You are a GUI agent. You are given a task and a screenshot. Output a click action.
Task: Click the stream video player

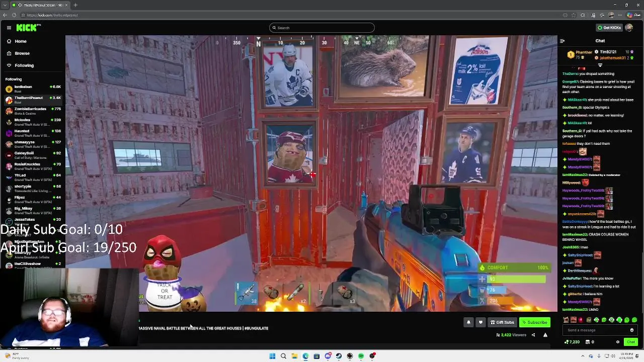(x=311, y=173)
